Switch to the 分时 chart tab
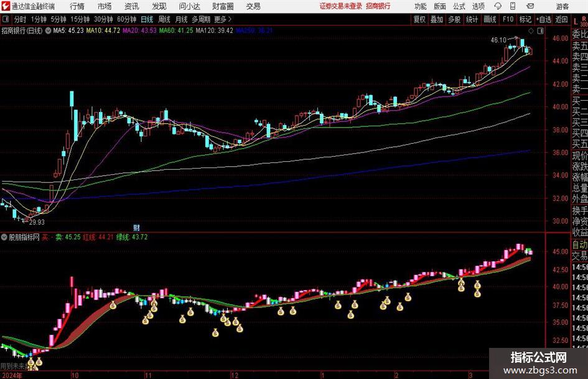The image size is (588, 379). pyautogui.click(x=20, y=19)
